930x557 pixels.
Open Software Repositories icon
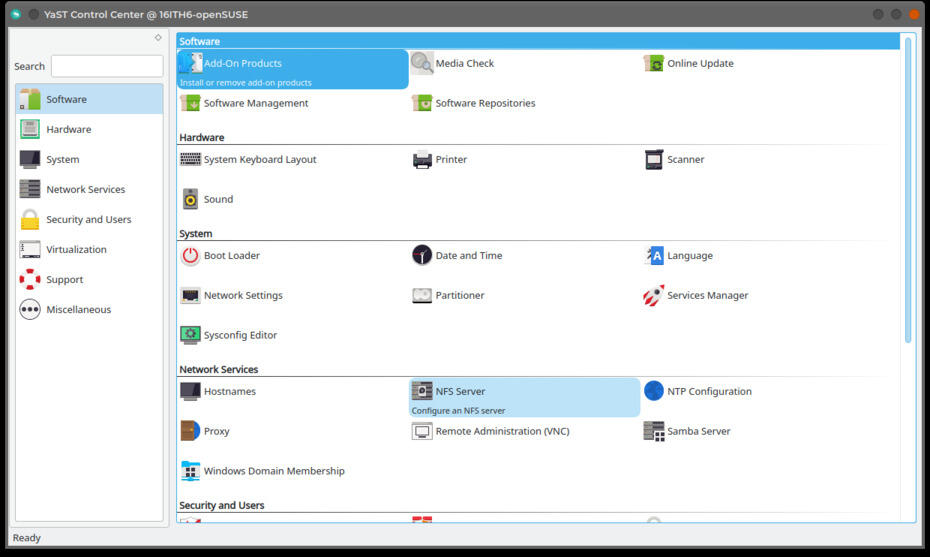pyautogui.click(x=422, y=103)
